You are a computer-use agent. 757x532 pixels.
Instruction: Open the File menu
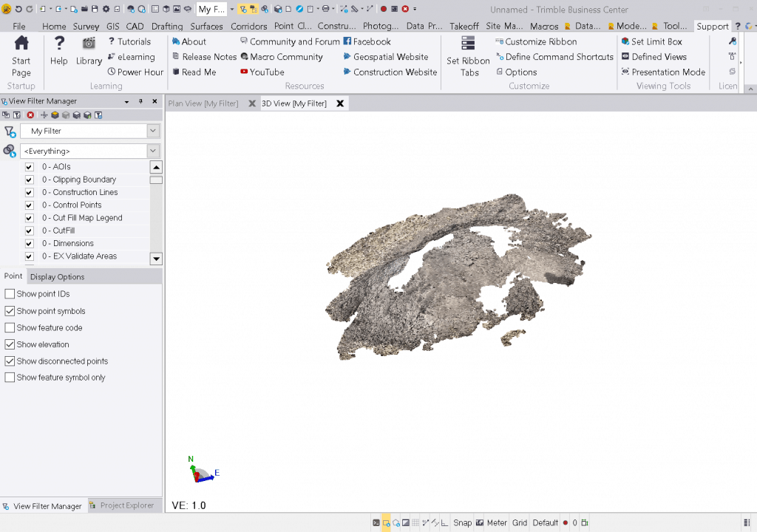coord(19,26)
